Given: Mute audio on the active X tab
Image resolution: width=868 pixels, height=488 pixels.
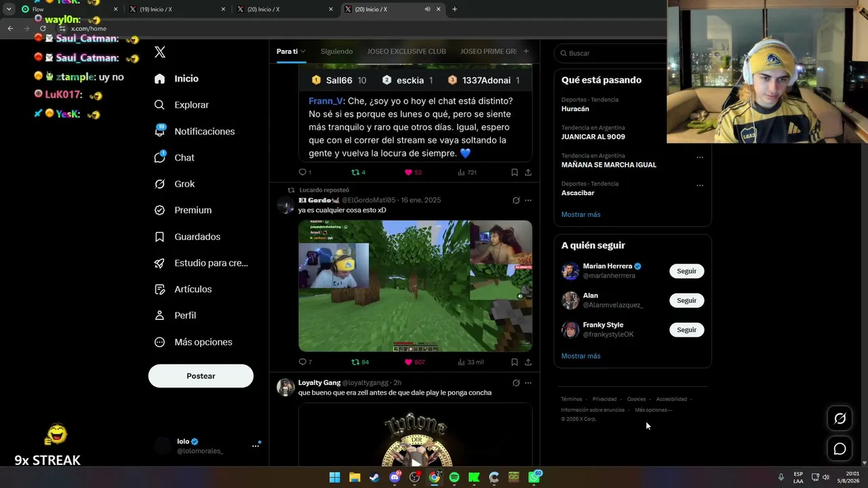Looking at the screenshot, I should pos(427,9).
